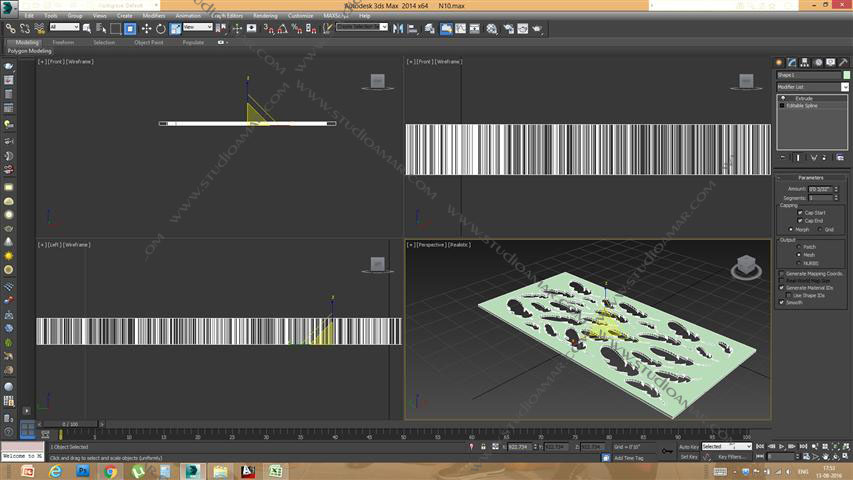The image size is (853, 480).
Task: Open Google Chrome from the taskbar
Action: click(x=110, y=471)
